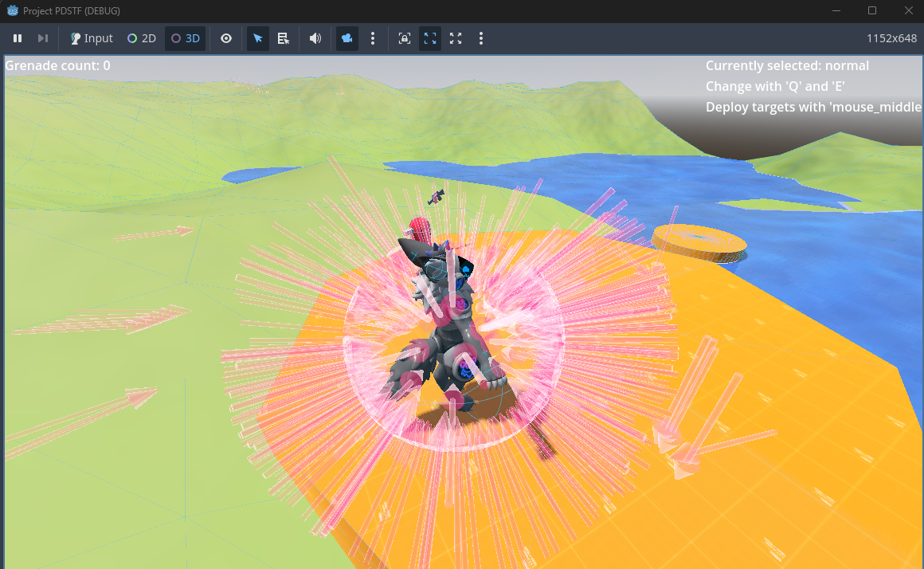This screenshot has width=924, height=569.
Task: Select the arrow pointer select tool
Action: [257, 38]
